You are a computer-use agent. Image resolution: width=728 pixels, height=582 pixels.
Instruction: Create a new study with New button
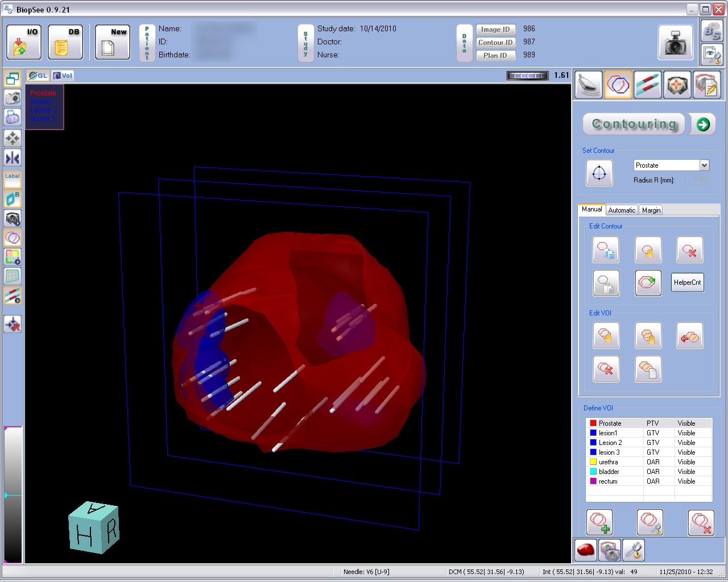[113, 42]
